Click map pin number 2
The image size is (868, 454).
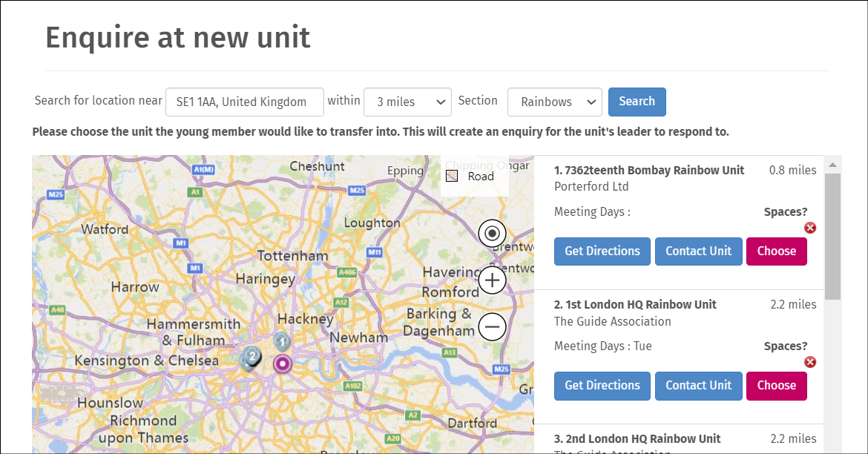pos(252,357)
